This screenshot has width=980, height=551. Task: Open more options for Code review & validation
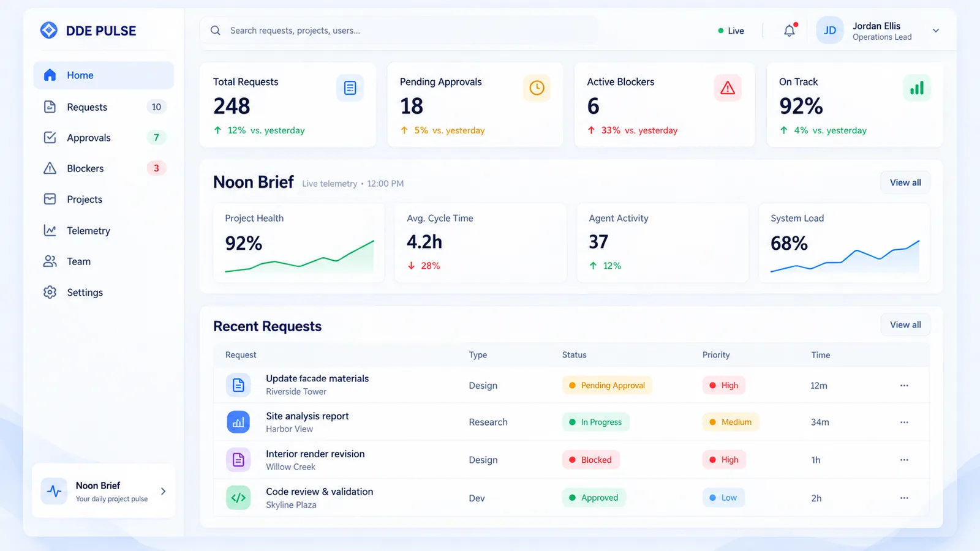[x=904, y=498]
